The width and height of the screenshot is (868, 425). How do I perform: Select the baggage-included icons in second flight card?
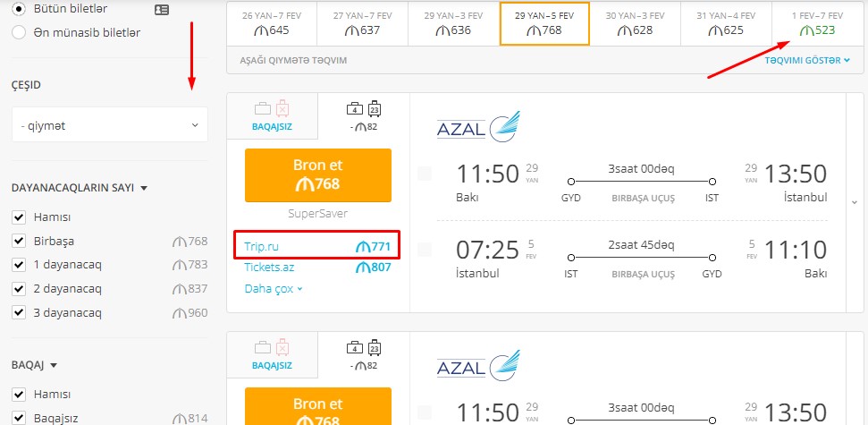(364, 347)
